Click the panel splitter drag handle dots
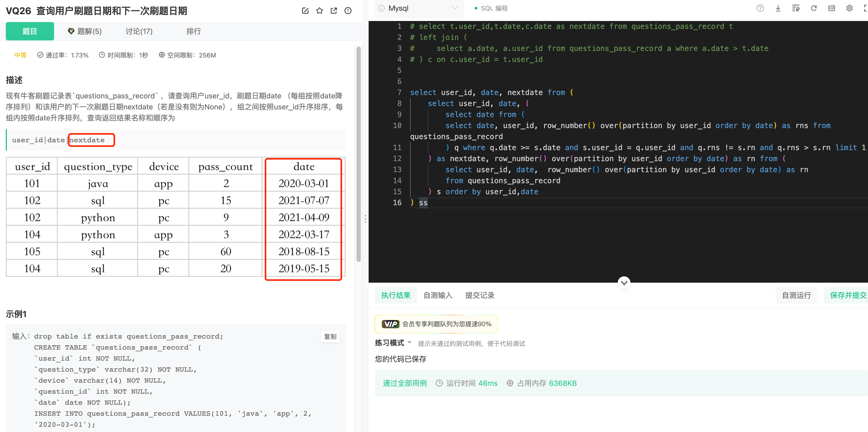The image size is (868, 432). coord(365,219)
